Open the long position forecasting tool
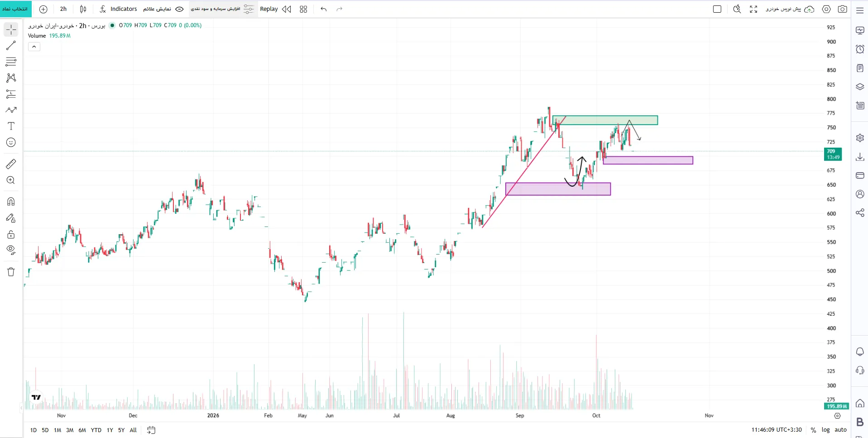The image size is (868, 438). pos(11,94)
